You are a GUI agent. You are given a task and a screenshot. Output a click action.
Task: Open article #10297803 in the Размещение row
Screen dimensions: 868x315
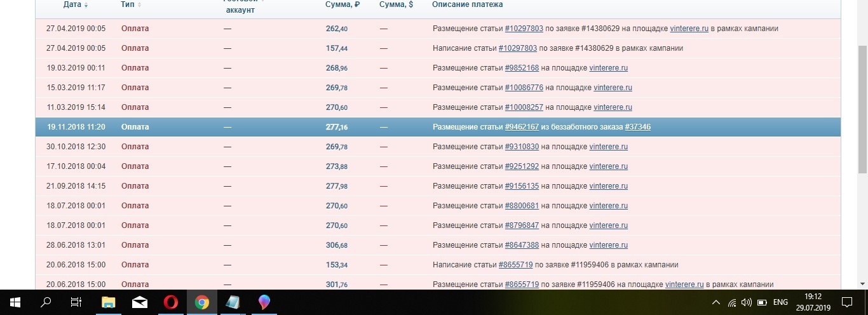point(524,29)
